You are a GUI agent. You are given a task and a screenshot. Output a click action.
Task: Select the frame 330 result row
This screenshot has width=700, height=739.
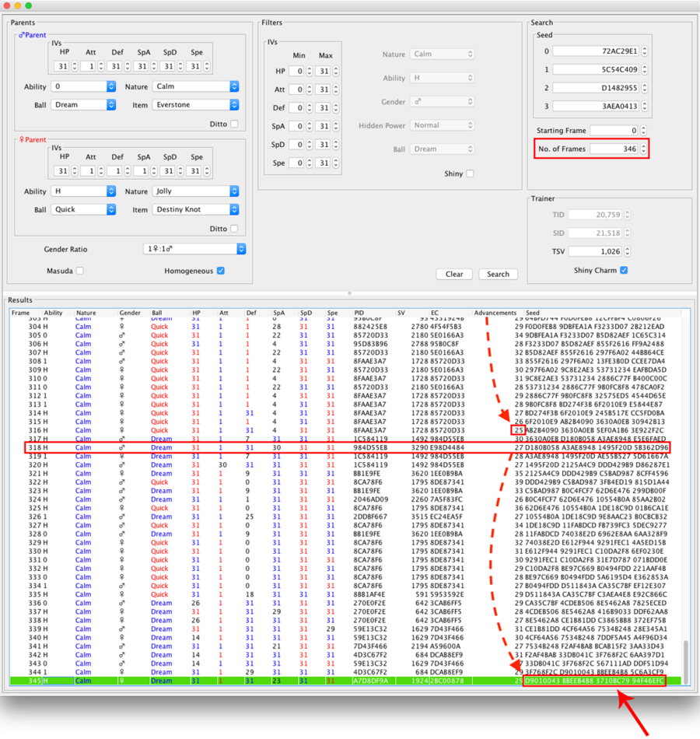[x=346, y=551]
